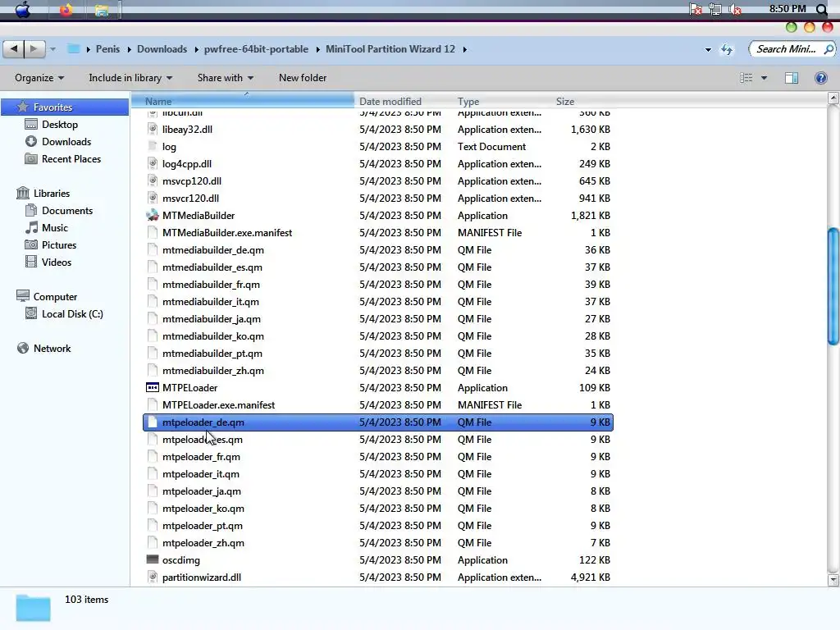Open the Help icon
Viewport: 840px width, 630px height.
820,78
